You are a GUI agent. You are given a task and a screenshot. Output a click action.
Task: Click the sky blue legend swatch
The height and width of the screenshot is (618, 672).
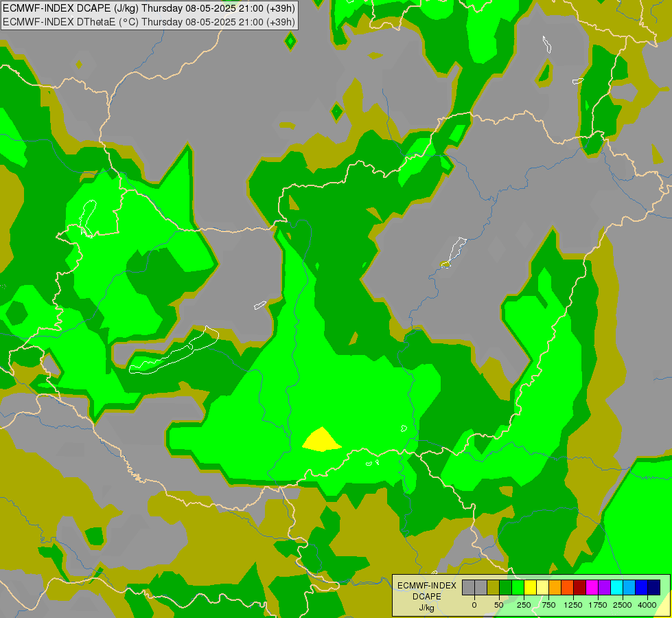click(629, 587)
